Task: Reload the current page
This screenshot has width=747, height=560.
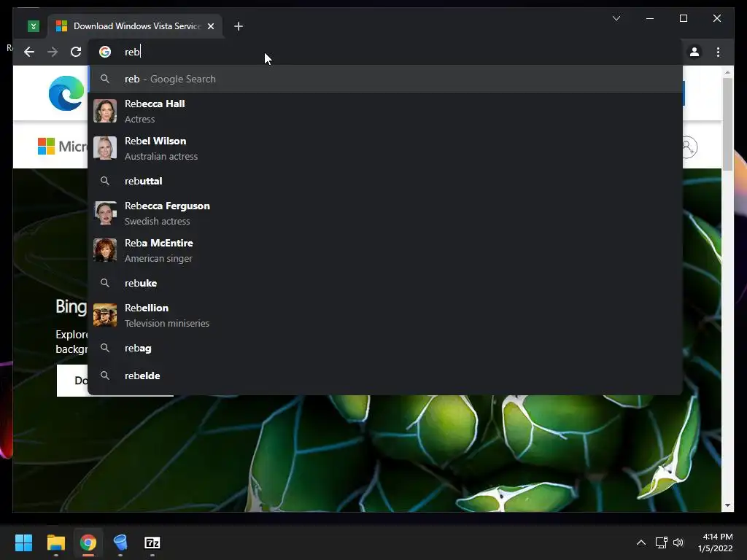Action: click(76, 52)
